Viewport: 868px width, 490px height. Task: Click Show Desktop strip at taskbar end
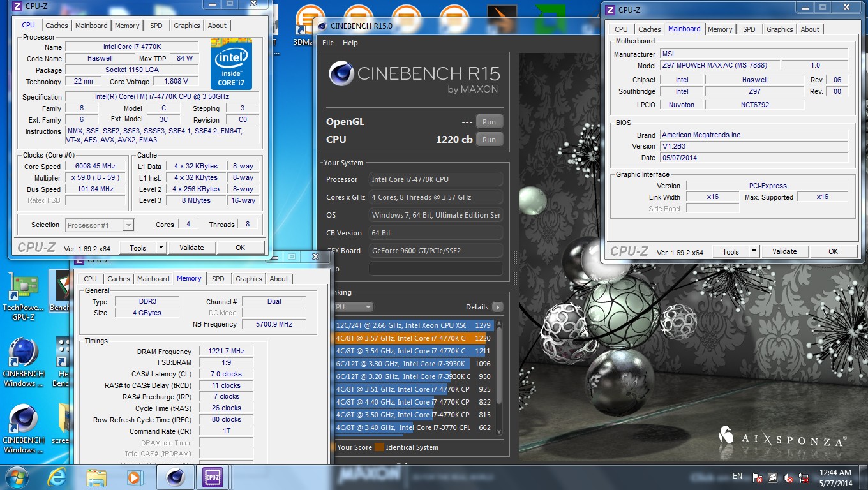click(864, 477)
